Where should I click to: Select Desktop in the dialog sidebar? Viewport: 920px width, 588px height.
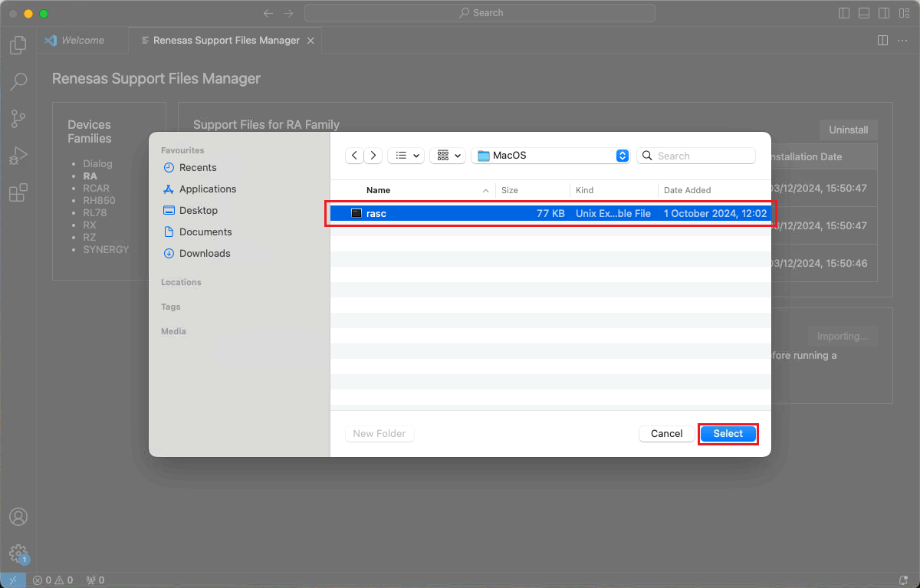pos(199,210)
